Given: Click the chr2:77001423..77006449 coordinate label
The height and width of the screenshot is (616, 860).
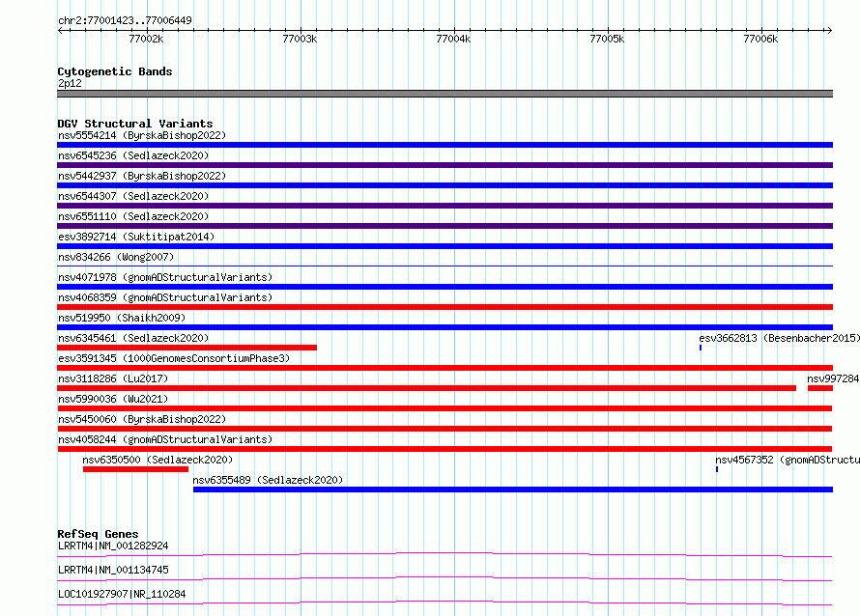Looking at the screenshot, I should pos(125,20).
